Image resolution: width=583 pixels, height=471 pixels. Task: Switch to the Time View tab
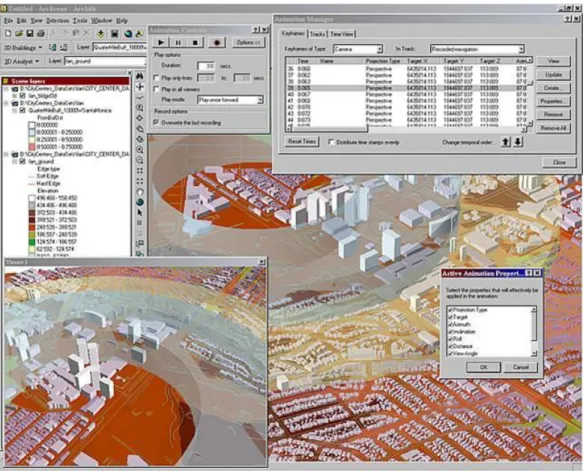(342, 34)
